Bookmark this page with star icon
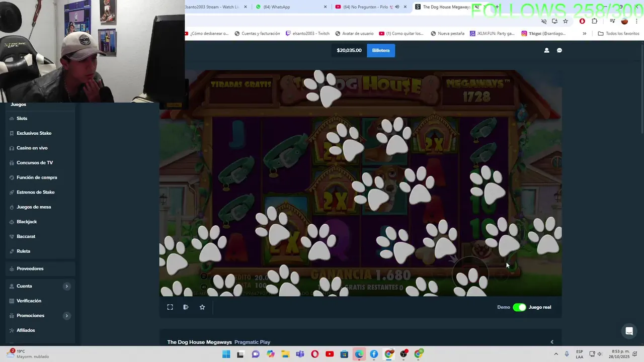The width and height of the screenshot is (644, 362). point(566,21)
